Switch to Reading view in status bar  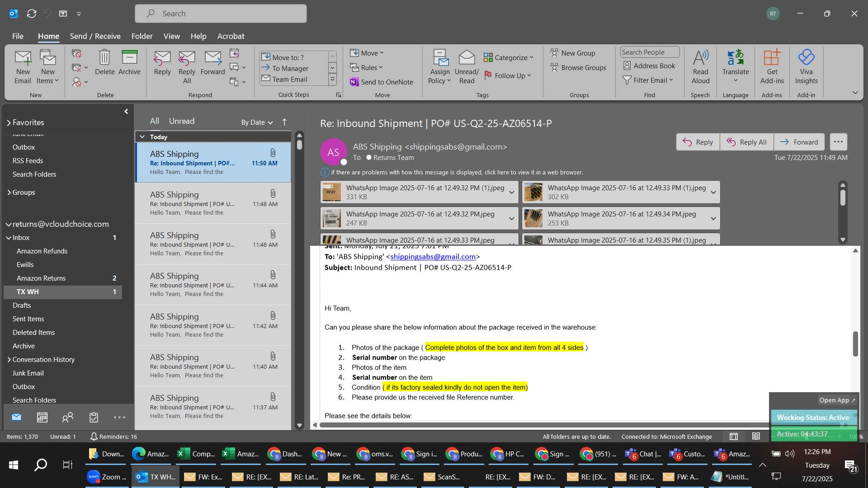pyautogui.click(x=756, y=436)
